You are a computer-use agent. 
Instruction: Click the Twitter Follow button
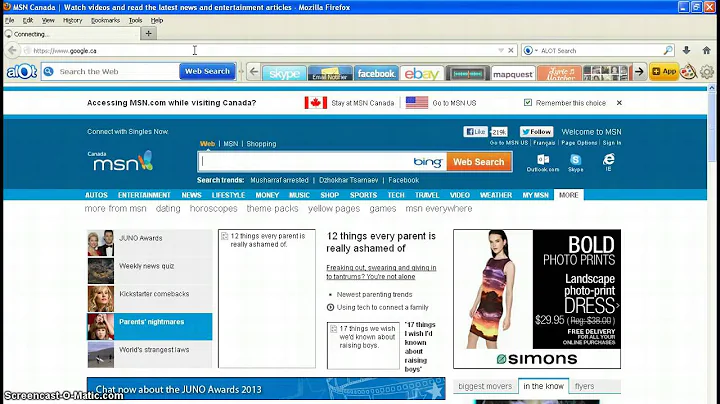[536, 132]
